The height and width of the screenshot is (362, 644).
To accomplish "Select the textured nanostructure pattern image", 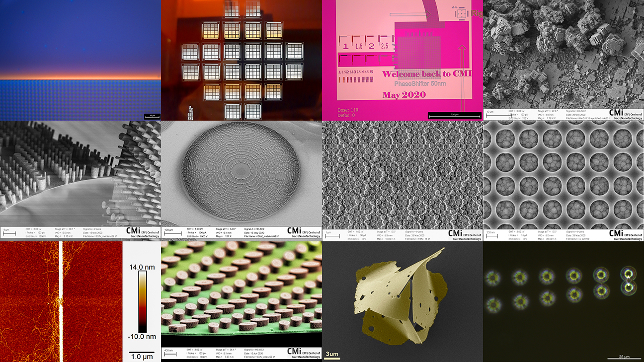I will coord(402,174).
